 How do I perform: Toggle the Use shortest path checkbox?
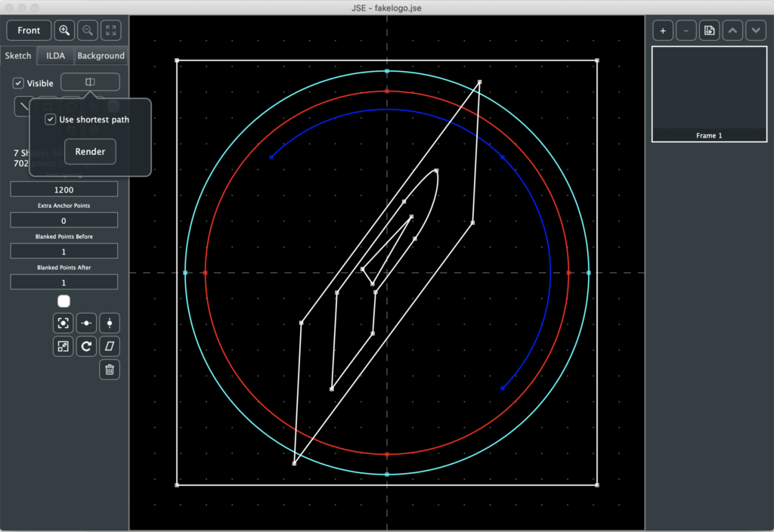click(51, 119)
